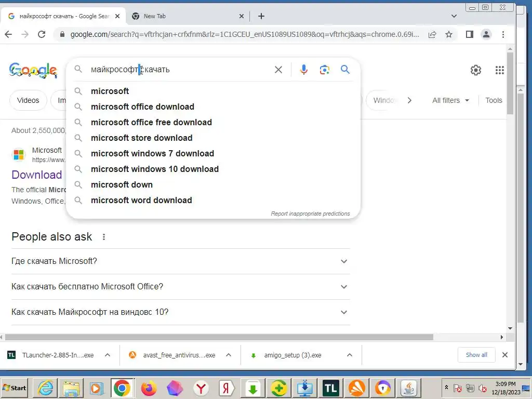532x399 pixels.
Task: Open amigo_setup download options chevron
Action: pyautogui.click(x=350, y=355)
